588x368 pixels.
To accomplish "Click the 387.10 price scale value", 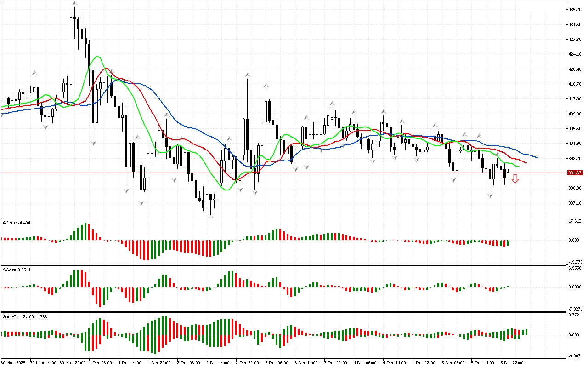I will (575, 203).
